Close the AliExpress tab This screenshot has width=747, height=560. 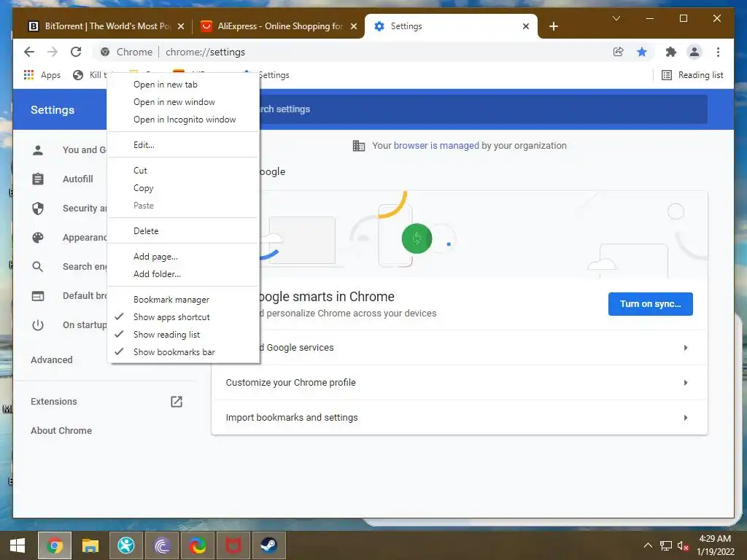(354, 26)
